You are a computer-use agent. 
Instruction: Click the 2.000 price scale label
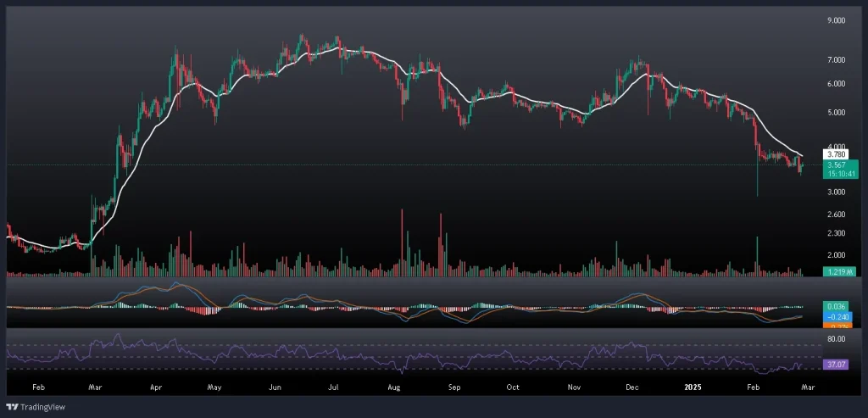[835, 255]
